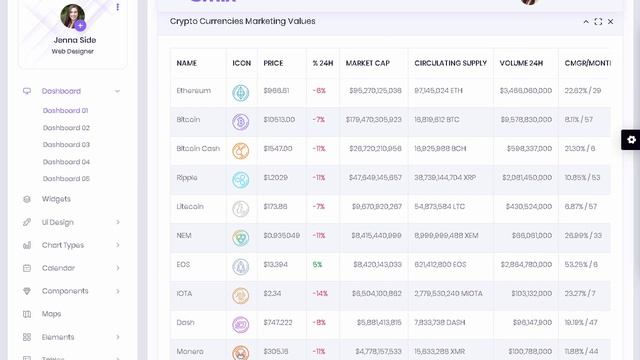This screenshot has width=640, height=360.
Task: Open Dashboard 04 page
Action: pyautogui.click(x=66, y=162)
